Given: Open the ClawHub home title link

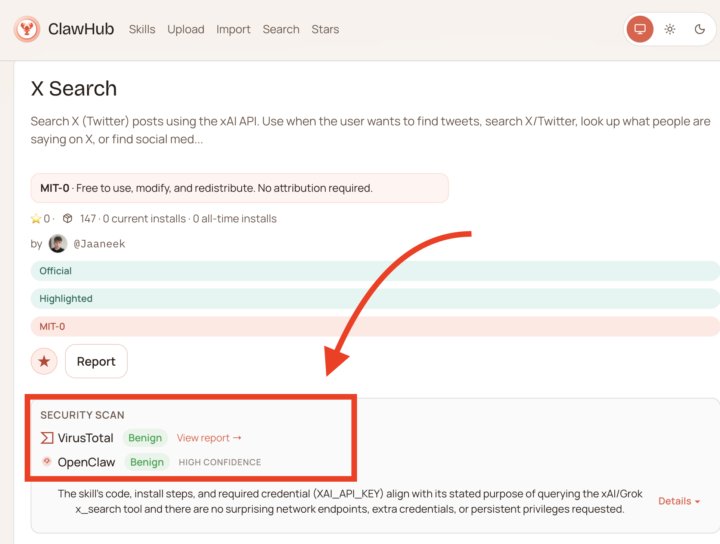Looking at the screenshot, I should click(x=81, y=29).
